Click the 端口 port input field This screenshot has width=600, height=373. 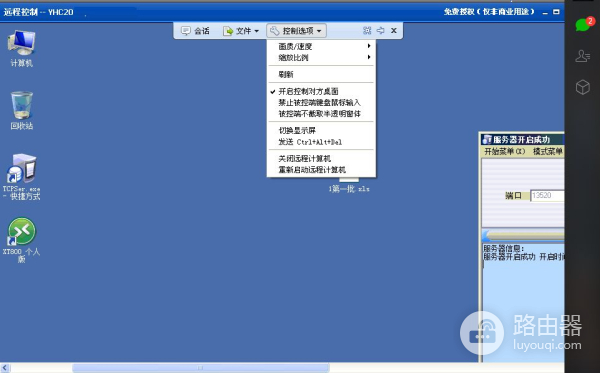pyautogui.click(x=547, y=195)
